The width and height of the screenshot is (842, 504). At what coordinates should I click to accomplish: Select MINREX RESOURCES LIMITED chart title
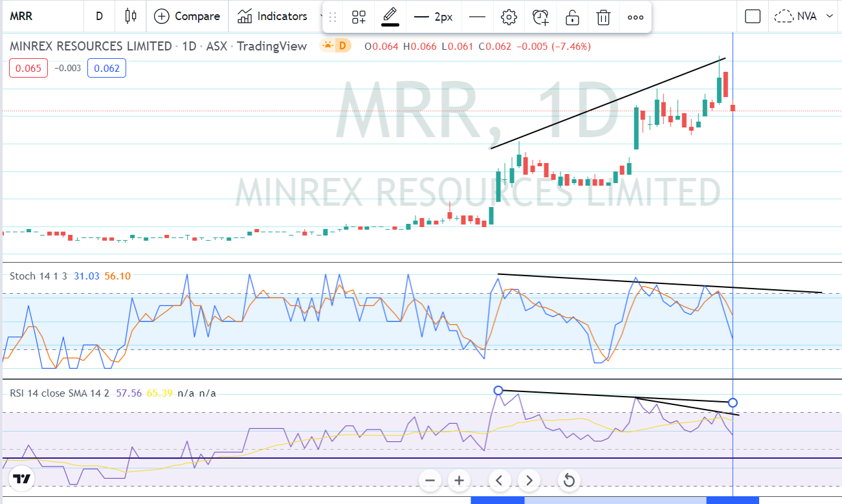(91, 47)
